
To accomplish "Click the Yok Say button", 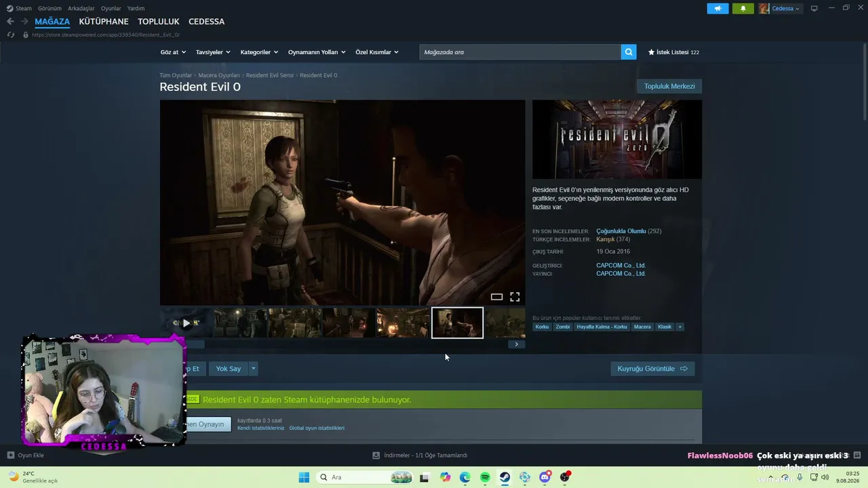I will point(229,369).
